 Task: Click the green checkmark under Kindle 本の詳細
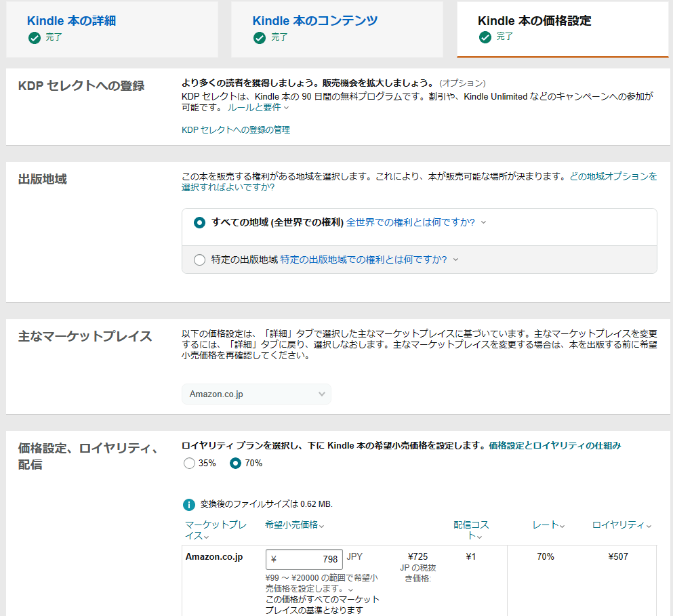[34, 38]
